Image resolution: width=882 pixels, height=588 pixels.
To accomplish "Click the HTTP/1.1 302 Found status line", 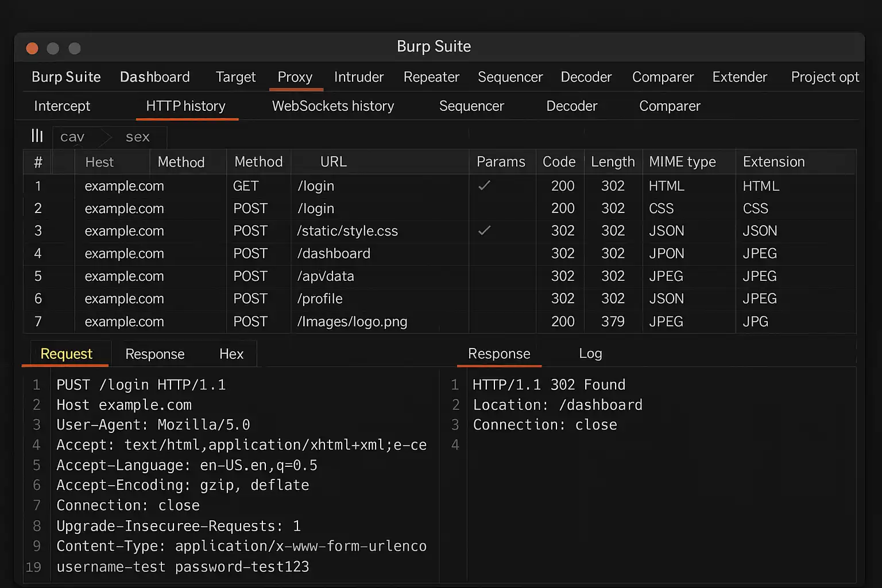I will [x=549, y=385].
